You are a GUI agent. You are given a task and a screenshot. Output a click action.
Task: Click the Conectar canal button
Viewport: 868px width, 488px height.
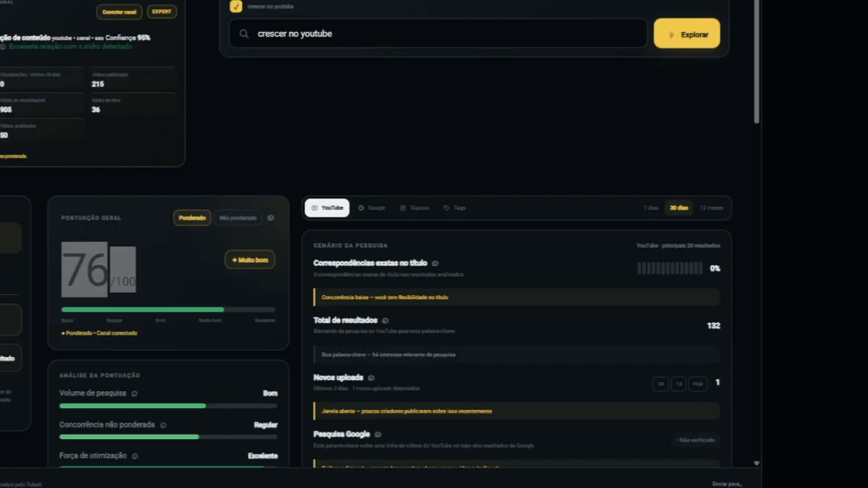click(119, 11)
